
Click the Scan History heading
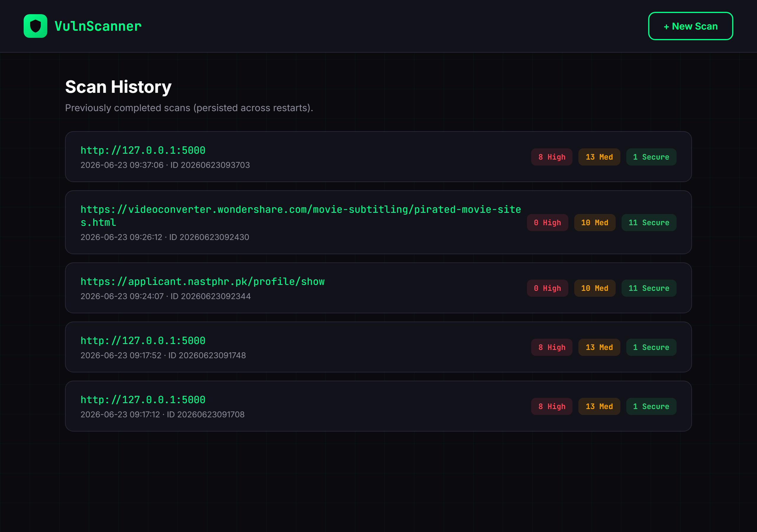click(118, 87)
